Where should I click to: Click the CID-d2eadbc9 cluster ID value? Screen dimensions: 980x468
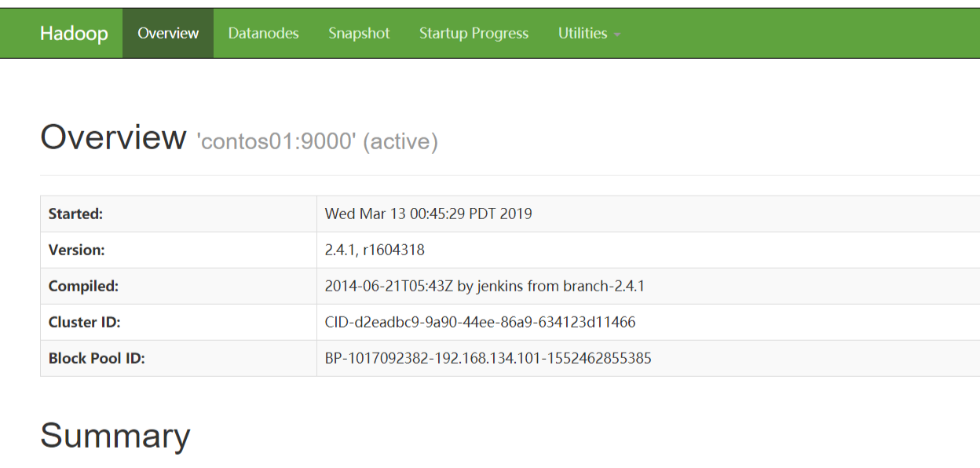[480, 322]
